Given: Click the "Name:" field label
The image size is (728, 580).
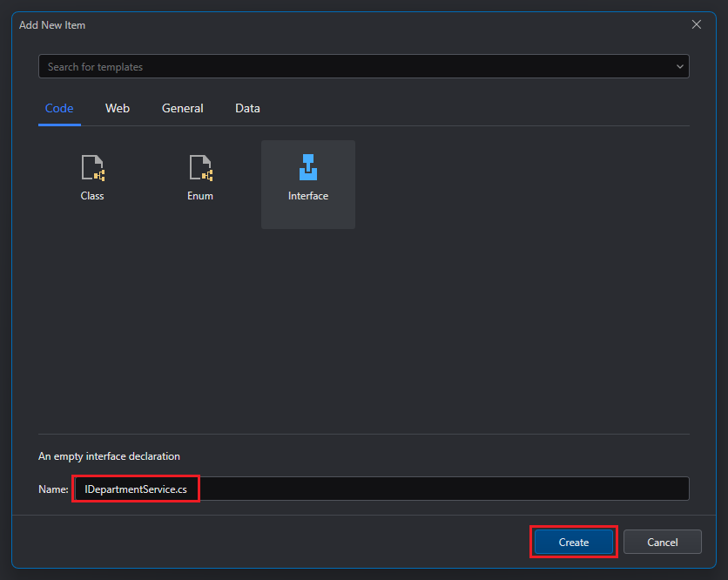Looking at the screenshot, I should click(53, 489).
